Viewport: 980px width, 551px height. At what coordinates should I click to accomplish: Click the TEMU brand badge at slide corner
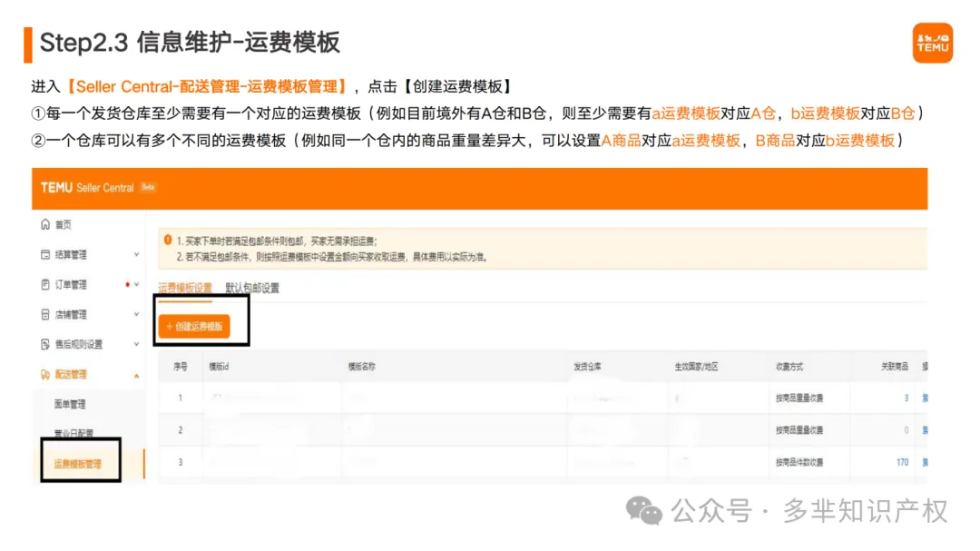pyautogui.click(x=933, y=44)
